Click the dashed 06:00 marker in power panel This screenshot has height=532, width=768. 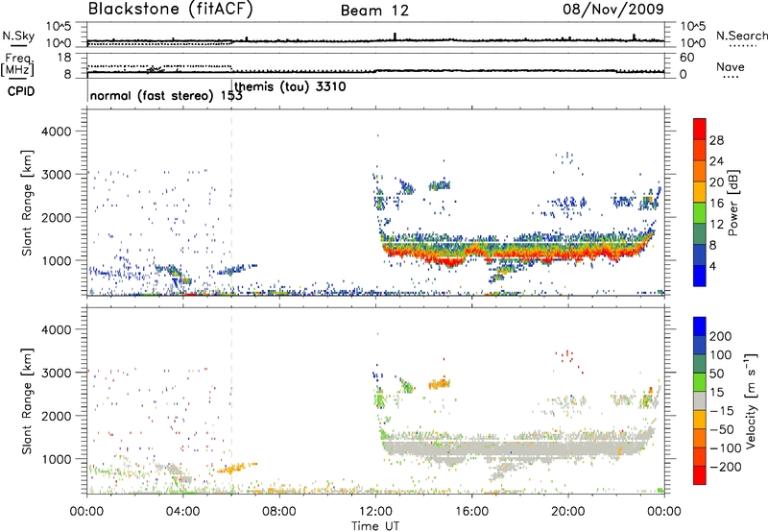[231, 203]
